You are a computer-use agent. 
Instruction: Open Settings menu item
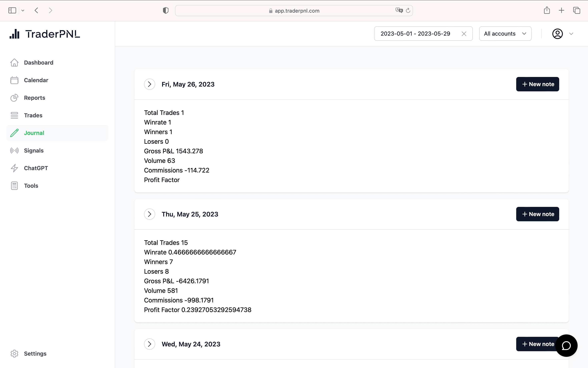pos(57,353)
